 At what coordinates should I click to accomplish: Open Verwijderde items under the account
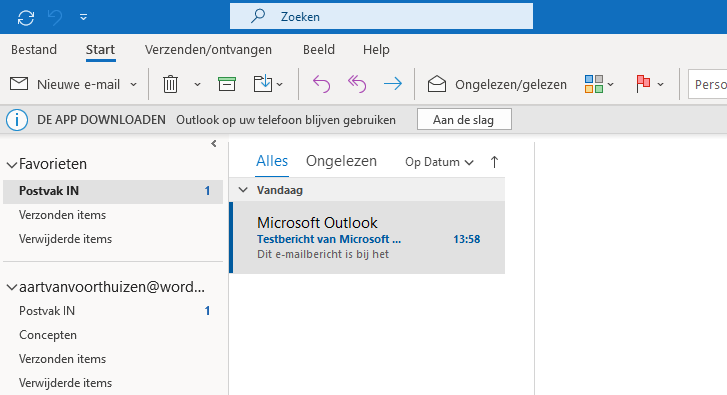coord(65,383)
